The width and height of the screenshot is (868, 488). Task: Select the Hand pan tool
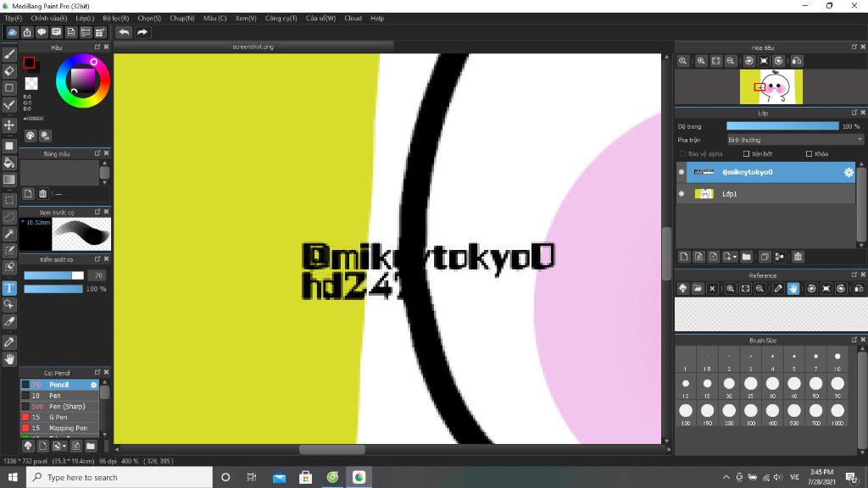pyautogui.click(x=9, y=359)
